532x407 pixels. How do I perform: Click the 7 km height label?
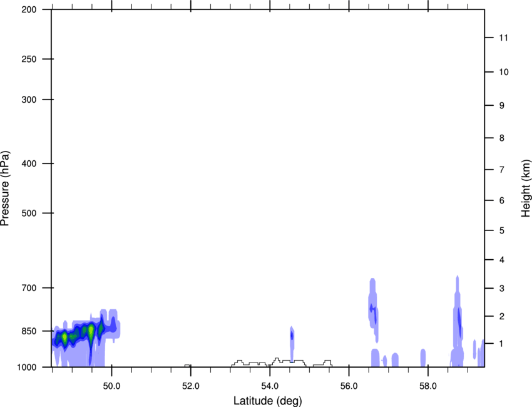point(502,170)
